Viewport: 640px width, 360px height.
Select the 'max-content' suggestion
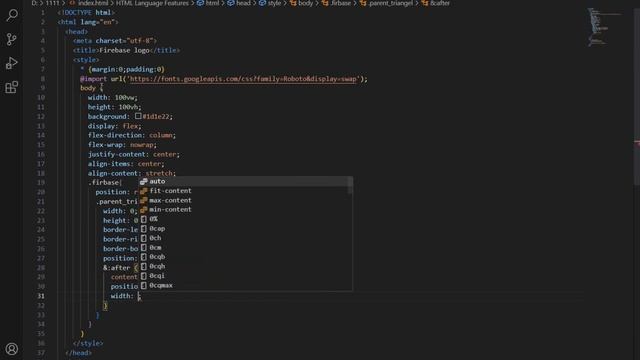pos(246,200)
